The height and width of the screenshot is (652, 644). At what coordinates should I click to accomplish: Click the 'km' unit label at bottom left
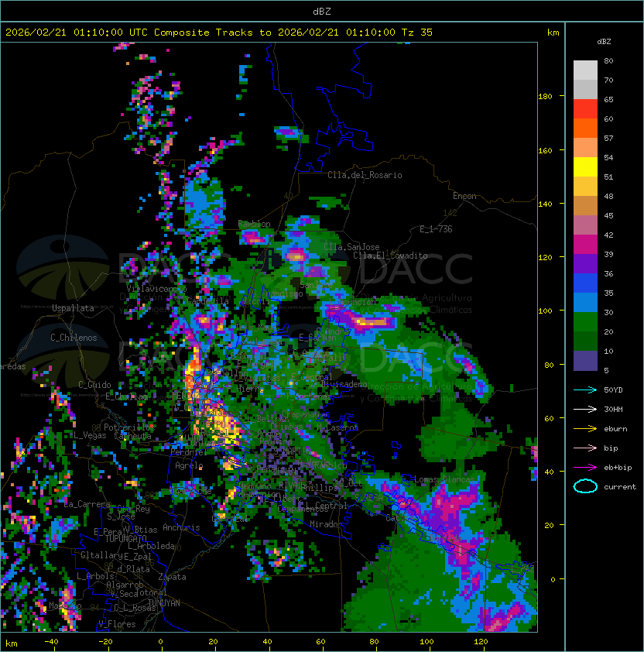pyautogui.click(x=12, y=643)
